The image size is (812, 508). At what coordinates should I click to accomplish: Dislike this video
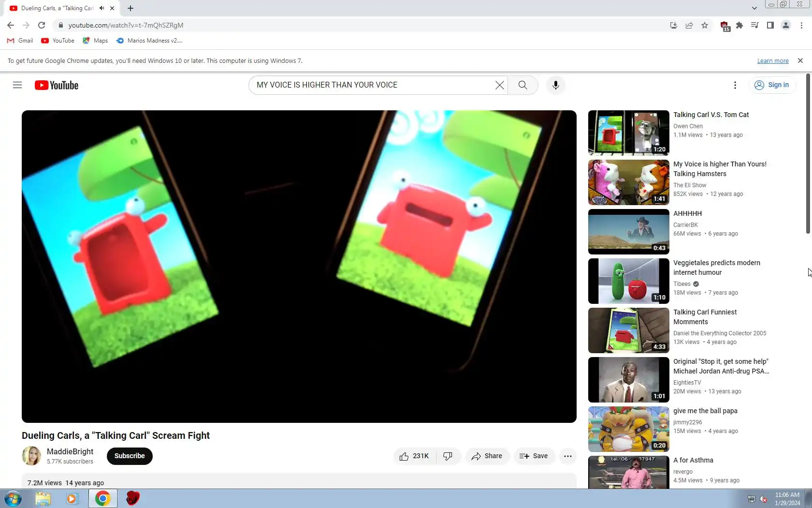pos(448,456)
